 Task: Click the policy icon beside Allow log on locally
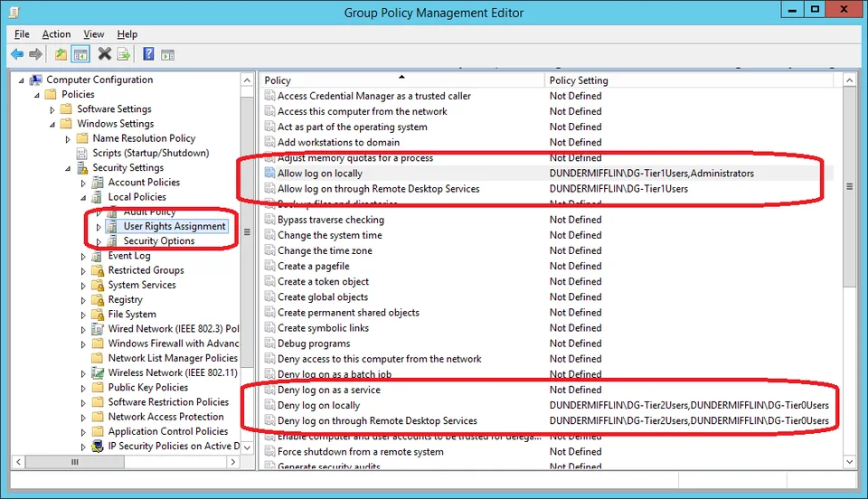(x=269, y=174)
